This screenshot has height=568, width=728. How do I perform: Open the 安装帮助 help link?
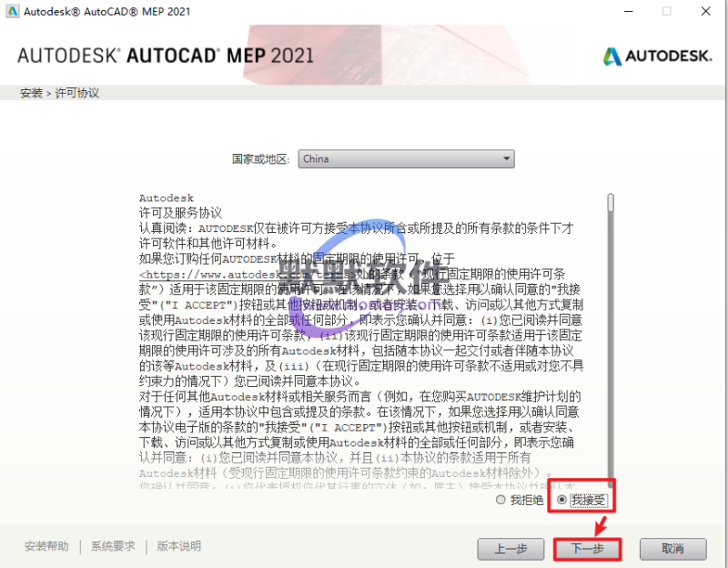(x=46, y=546)
